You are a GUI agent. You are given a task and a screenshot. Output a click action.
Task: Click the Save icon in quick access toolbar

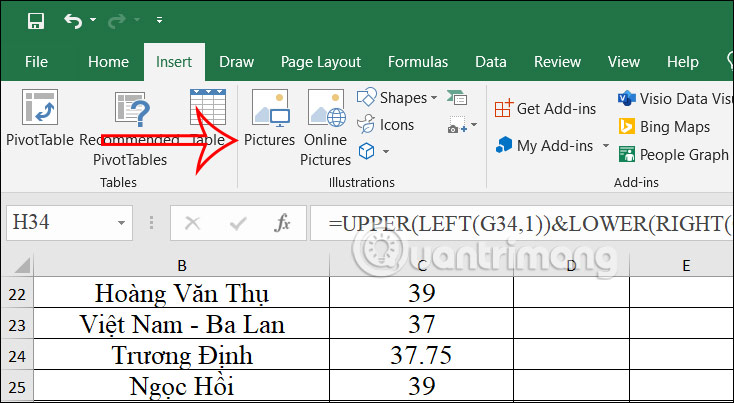[x=36, y=21]
